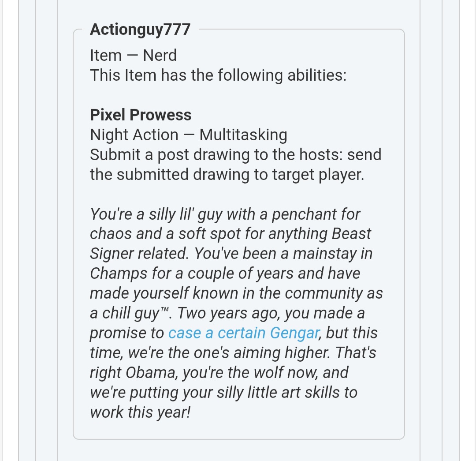
Task: Click the Actionguy777 username heading
Action: point(140,30)
